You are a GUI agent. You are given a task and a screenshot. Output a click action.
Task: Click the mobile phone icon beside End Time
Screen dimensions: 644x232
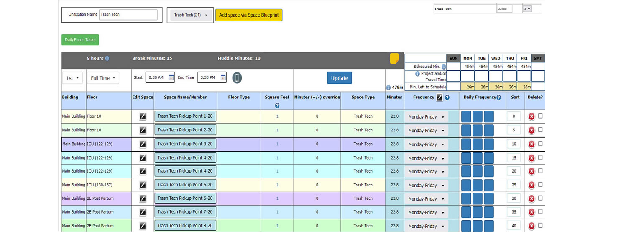point(237,78)
